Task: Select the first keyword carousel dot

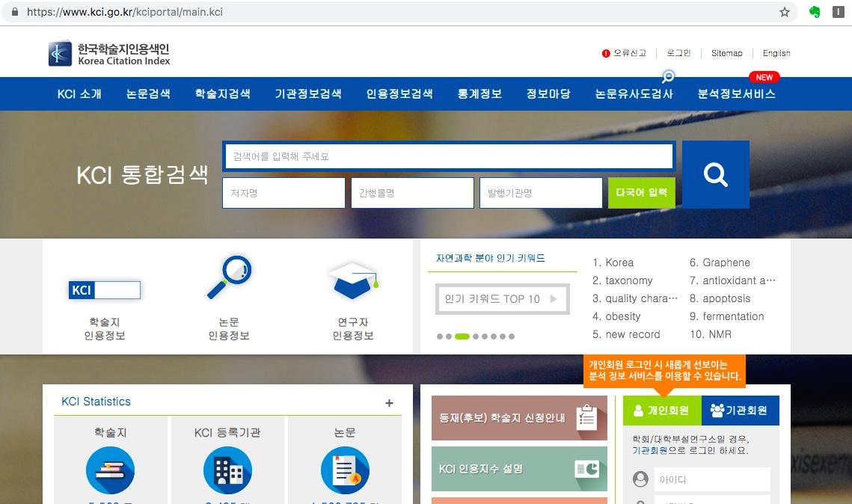Action: click(x=440, y=336)
